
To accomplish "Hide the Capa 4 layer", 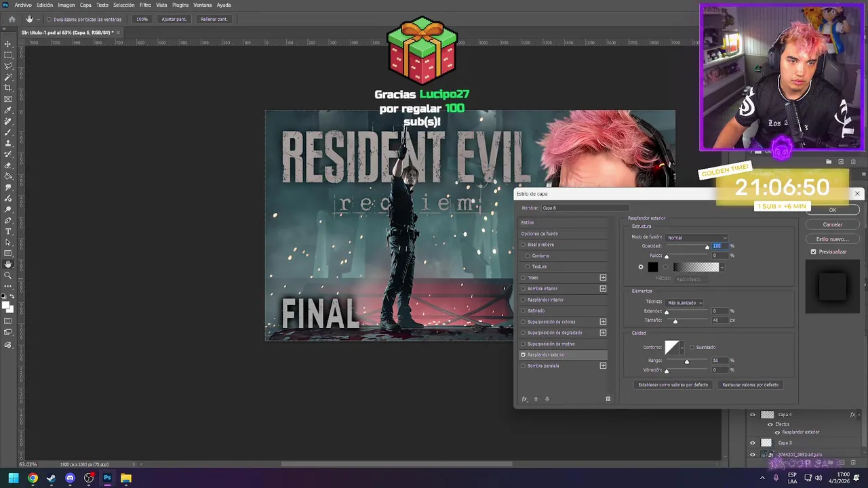I will point(752,414).
